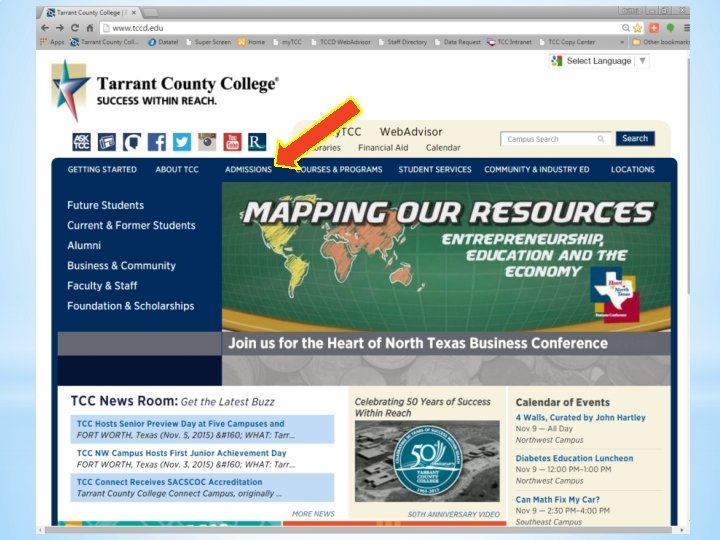The width and height of the screenshot is (720, 540).
Task: Open Can Math Fix My Car? event
Action: coord(557,500)
